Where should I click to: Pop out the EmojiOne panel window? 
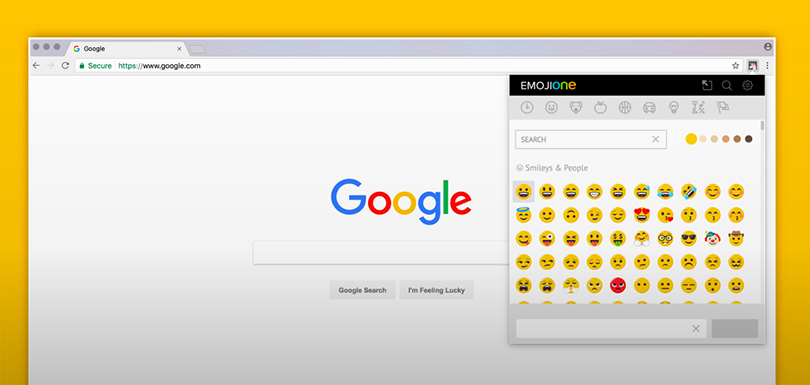[707, 86]
